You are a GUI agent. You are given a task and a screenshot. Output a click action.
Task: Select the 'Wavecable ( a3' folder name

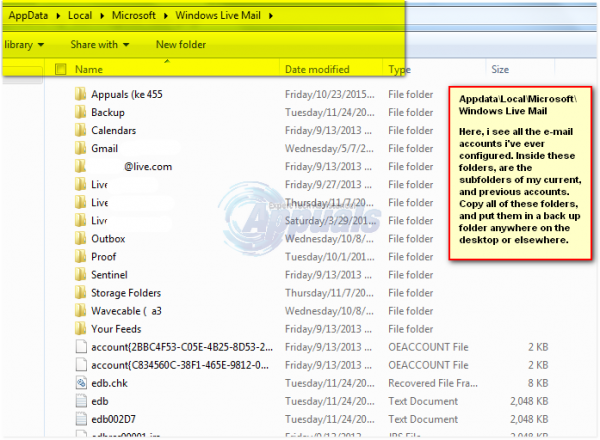tap(126, 311)
